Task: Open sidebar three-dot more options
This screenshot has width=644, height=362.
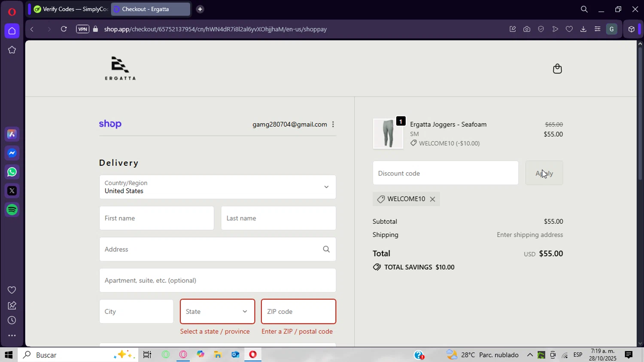Action: [12, 336]
